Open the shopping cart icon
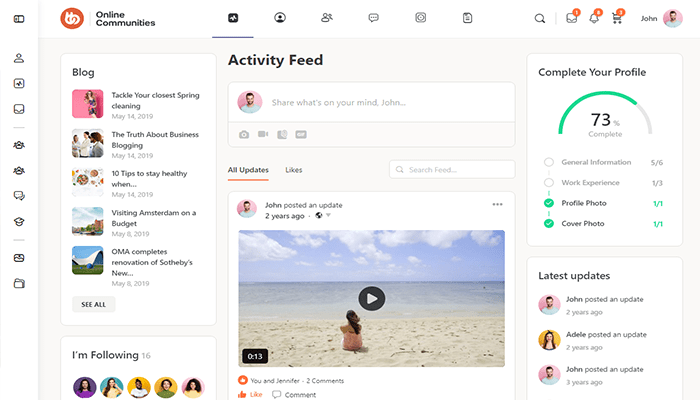Image resolution: width=700 pixels, height=400 pixels. pyautogui.click(x=617, y=18)
